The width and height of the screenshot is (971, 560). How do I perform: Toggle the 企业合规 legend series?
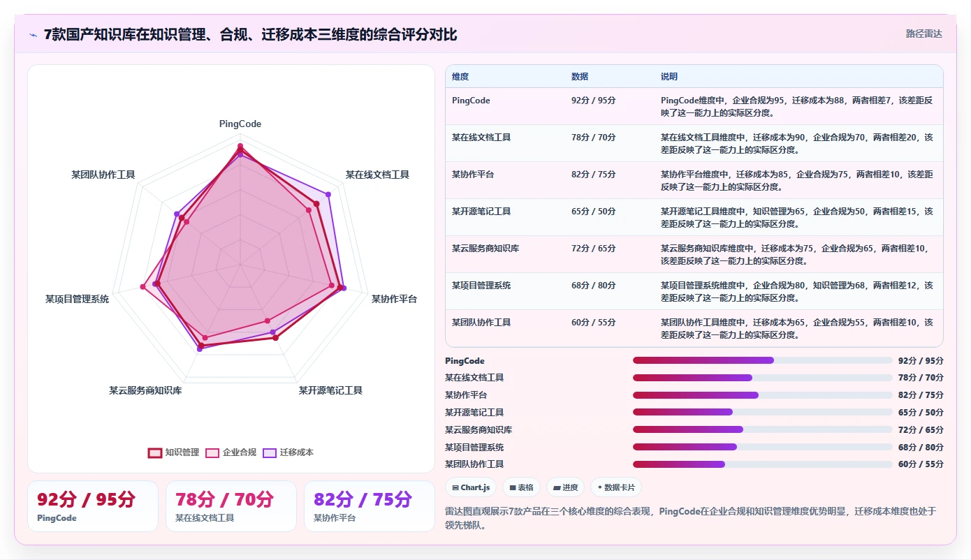231,452
